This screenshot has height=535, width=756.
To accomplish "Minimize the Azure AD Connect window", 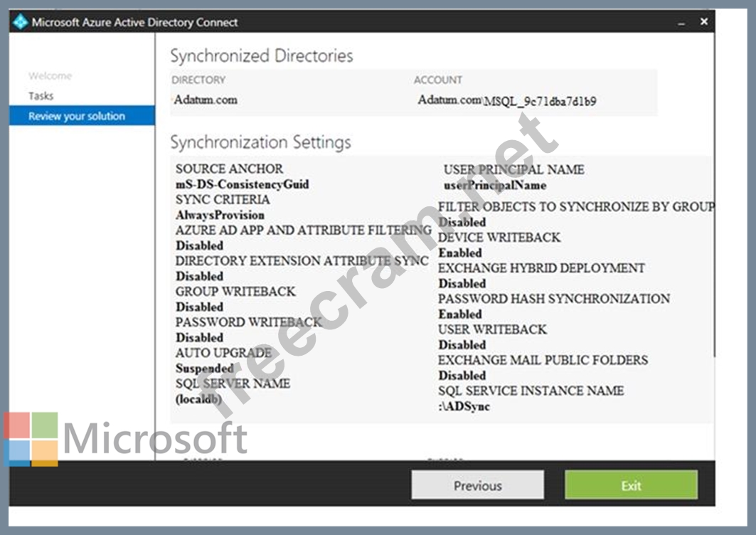I will [x=681, y=23].
